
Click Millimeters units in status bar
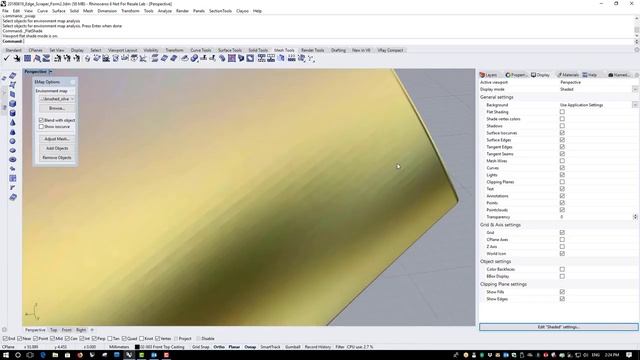(x=119, y=347)
